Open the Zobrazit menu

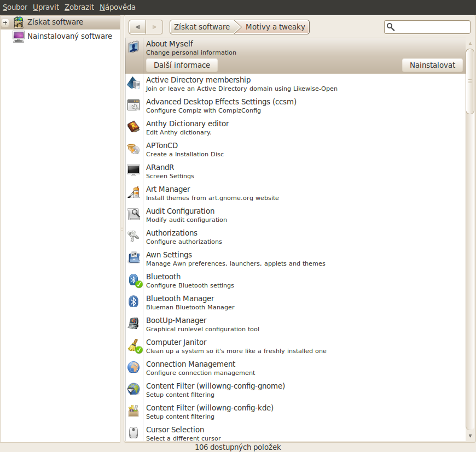[79, 7]
